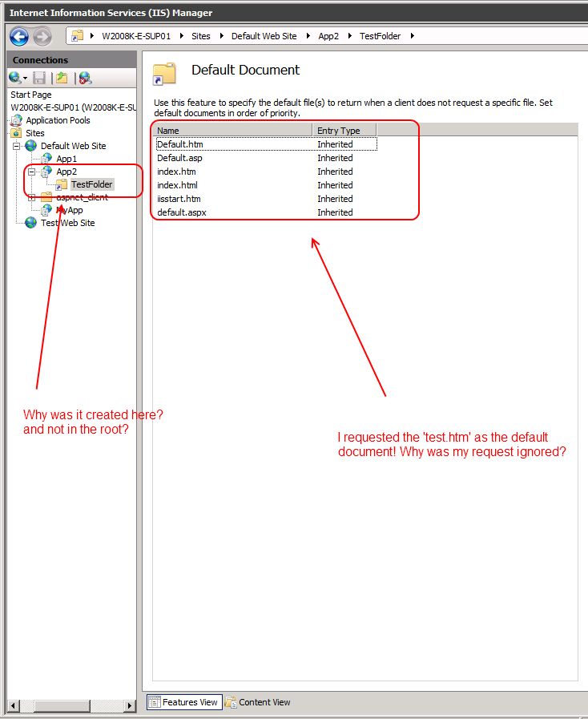Click the Default Document feature header icon

click(x=164, y=75)
